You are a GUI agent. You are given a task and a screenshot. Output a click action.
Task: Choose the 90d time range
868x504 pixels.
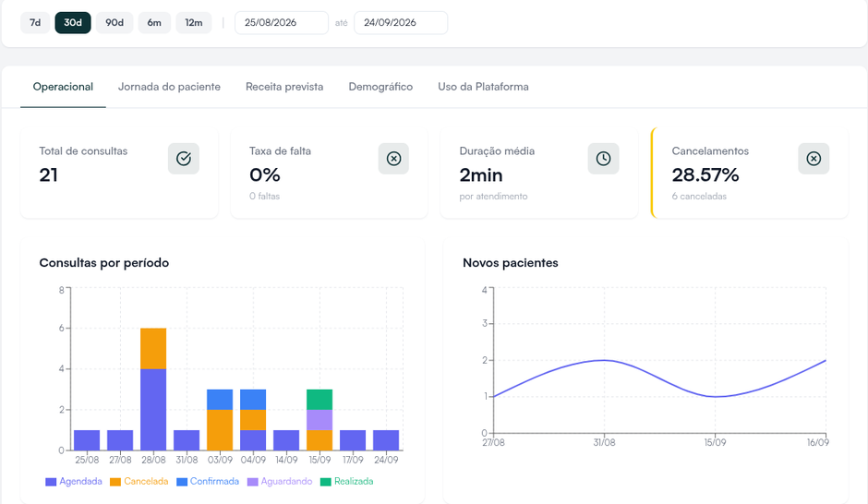click(x=115, y=23)
